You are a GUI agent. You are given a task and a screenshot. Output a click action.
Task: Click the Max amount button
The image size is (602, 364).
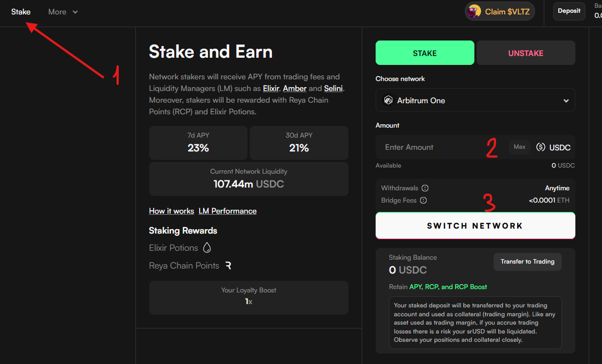(x=519, y=146)
